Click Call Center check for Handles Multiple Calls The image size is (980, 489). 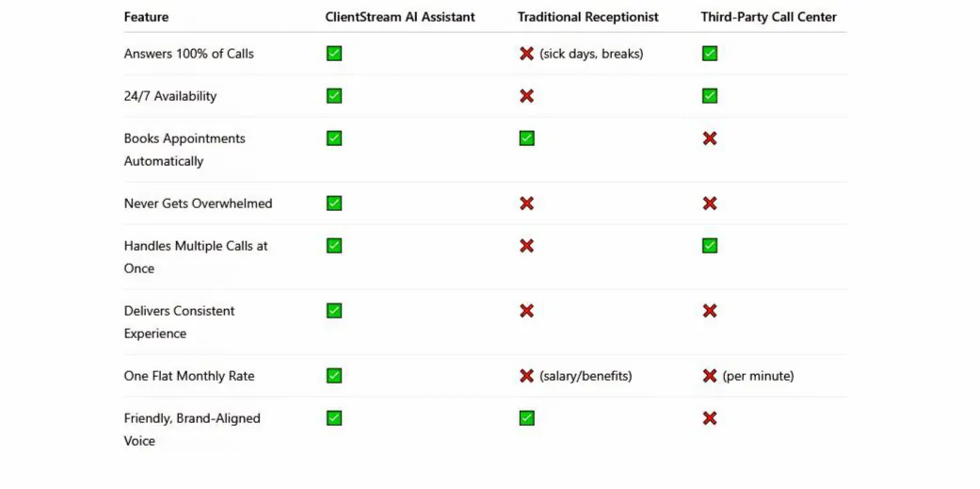click(710, 246)
